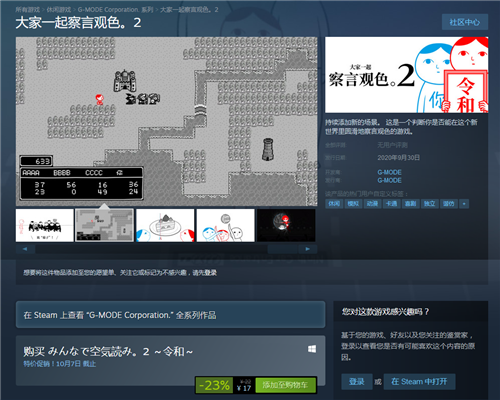Click the 卡通 tag

coord(391,204)
